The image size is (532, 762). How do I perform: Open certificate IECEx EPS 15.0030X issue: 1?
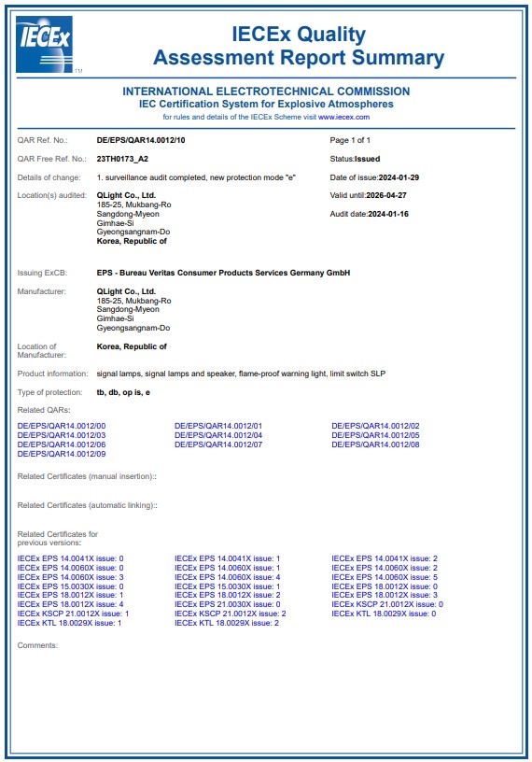[228, 586]
